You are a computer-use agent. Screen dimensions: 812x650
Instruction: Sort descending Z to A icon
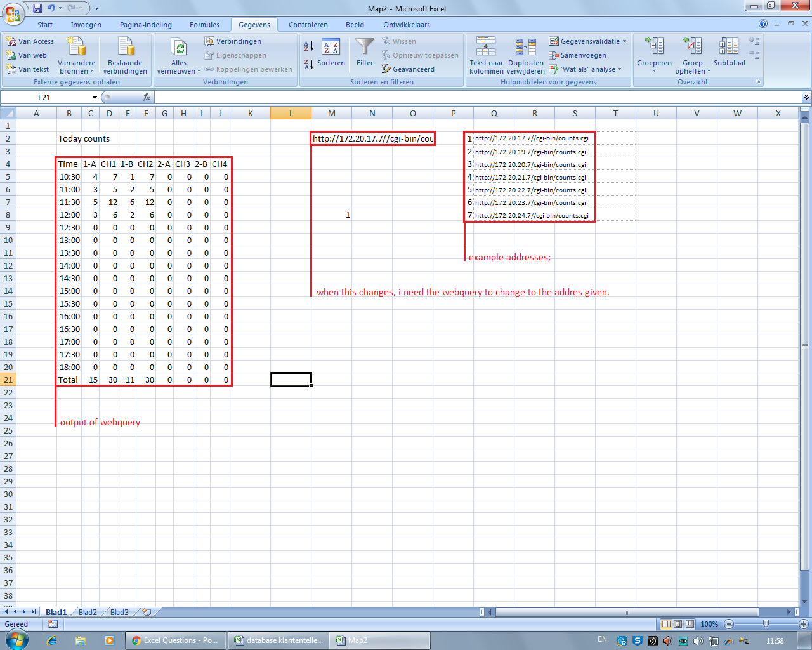pyautogui.click(x=309, y=64)
